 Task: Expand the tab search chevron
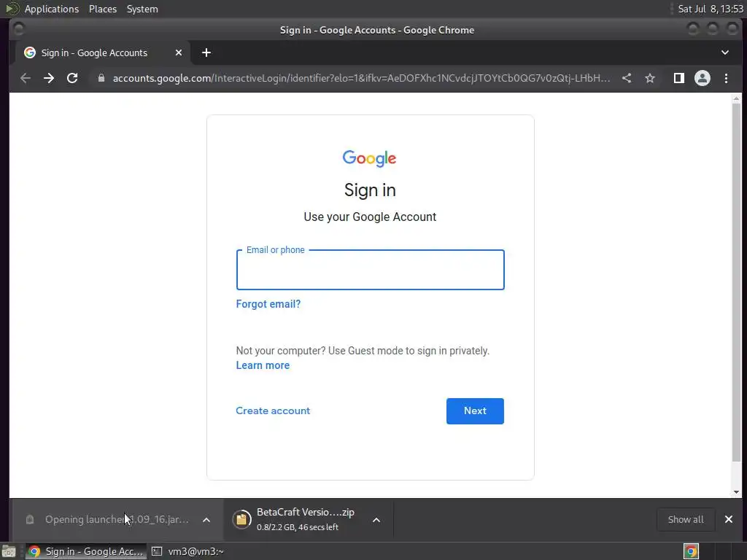click(724, 52)
